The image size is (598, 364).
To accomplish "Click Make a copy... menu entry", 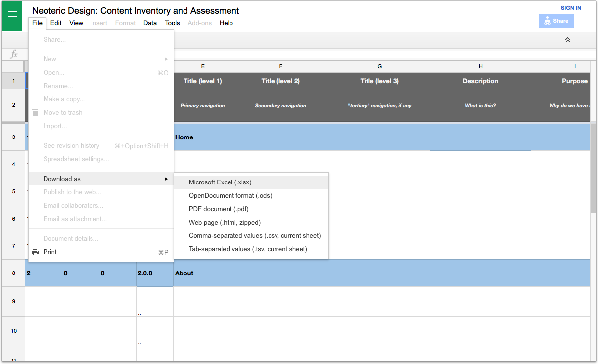I will tap(101, 99).
